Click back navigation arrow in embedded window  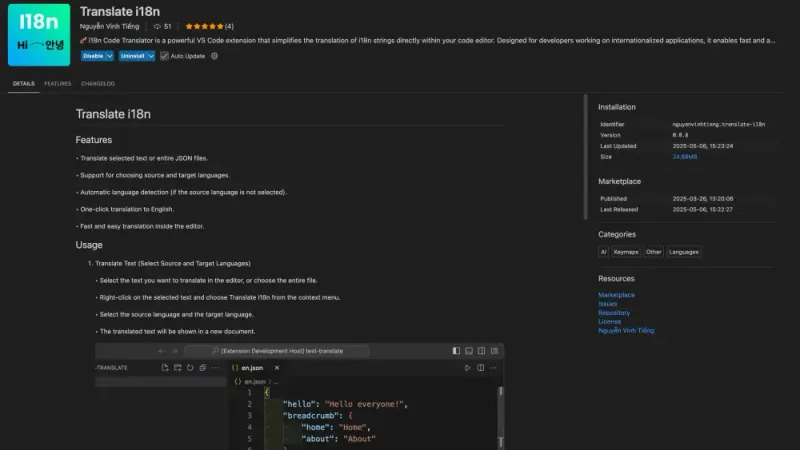[x=162, y=351]
